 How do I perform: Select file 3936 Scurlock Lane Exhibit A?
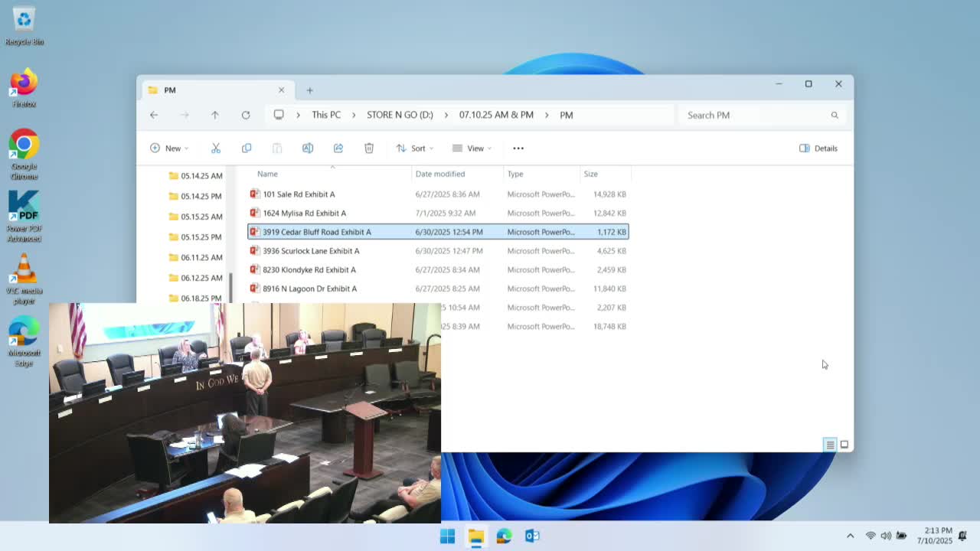coord(438,251)
